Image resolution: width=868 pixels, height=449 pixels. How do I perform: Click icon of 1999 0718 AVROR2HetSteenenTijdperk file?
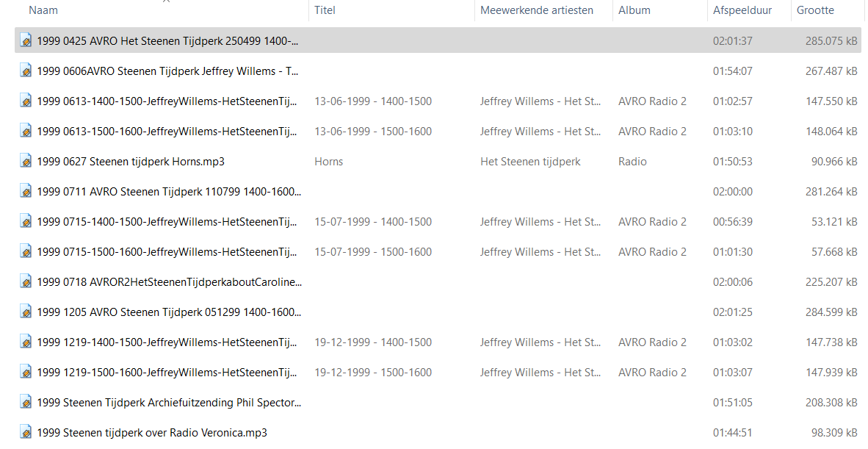(x=26, y=281)
